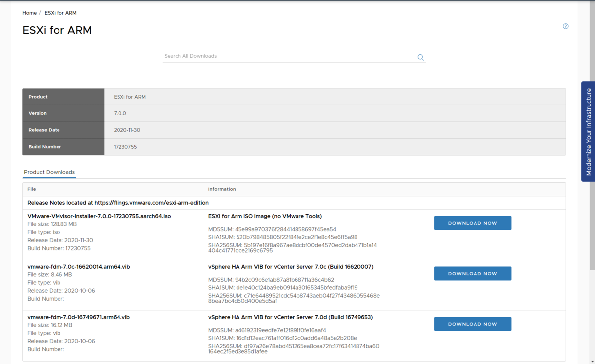
Task: Click the Build Number row label in summary table
Action: coord(45,147)
